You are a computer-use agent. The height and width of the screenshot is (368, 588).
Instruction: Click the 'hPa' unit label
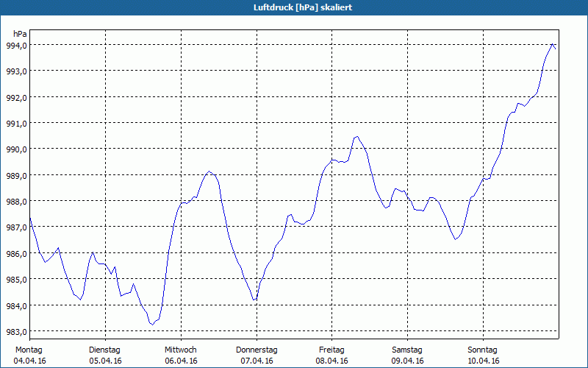[20, 34]
